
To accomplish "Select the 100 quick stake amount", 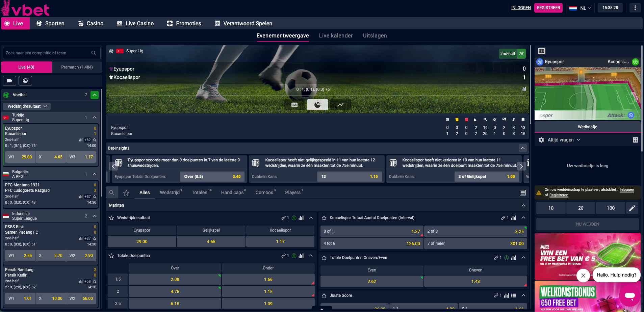I will 610,208.
